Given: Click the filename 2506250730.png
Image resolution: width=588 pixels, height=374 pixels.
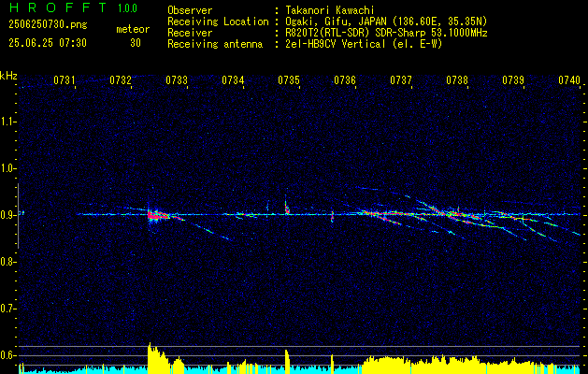Looking at the screenshot, I should [x=48, y=25].
